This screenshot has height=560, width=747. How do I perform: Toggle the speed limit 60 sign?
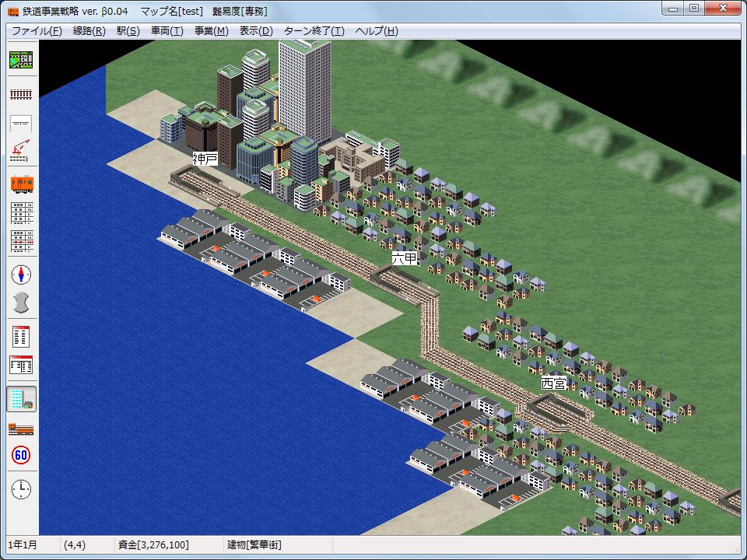(x=21, y=456)
